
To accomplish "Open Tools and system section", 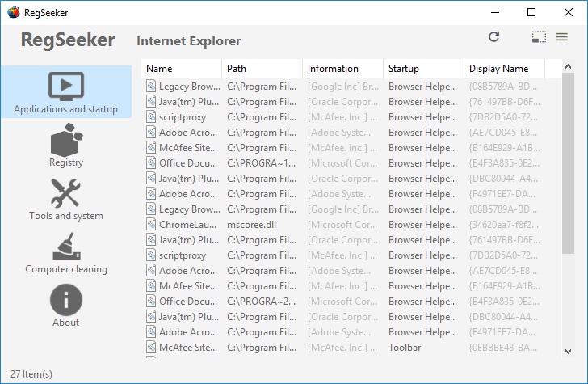I will tap(66, 200).
